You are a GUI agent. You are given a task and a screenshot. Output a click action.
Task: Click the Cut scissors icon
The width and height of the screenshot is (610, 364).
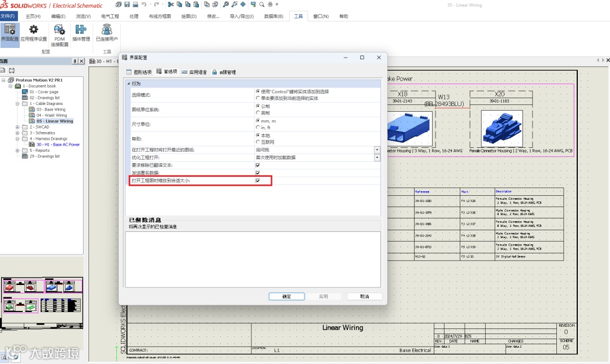coord(171,5)
